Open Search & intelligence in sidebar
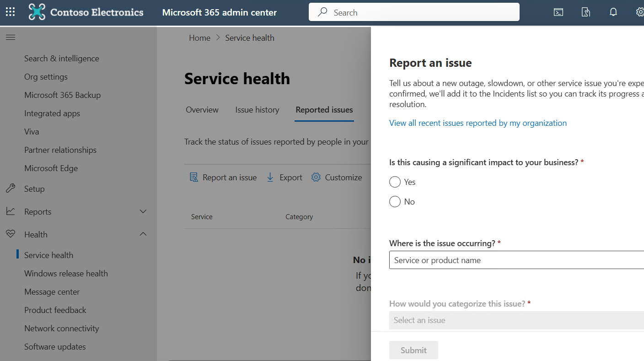This screenshot has height=361, width=644. (62, 59)
